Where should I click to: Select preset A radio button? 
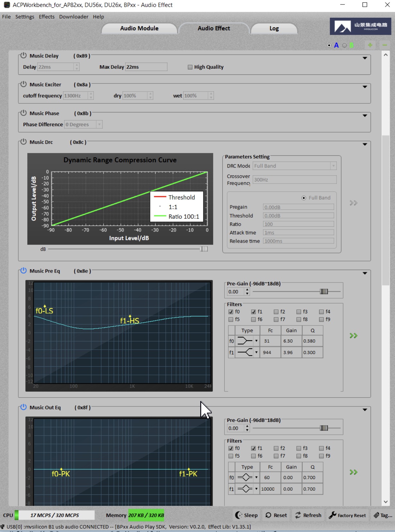tap(329, 45)
